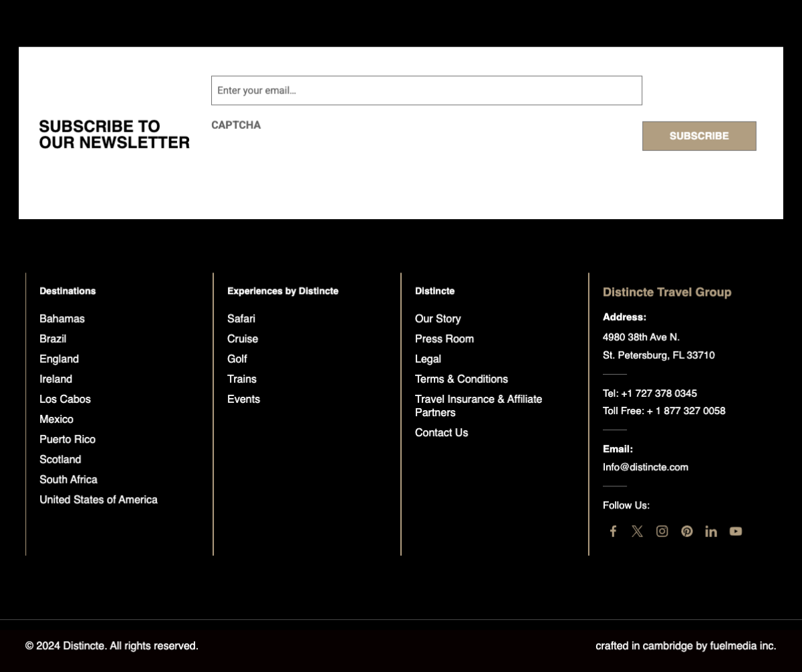Click the email input field

[426, 90]
